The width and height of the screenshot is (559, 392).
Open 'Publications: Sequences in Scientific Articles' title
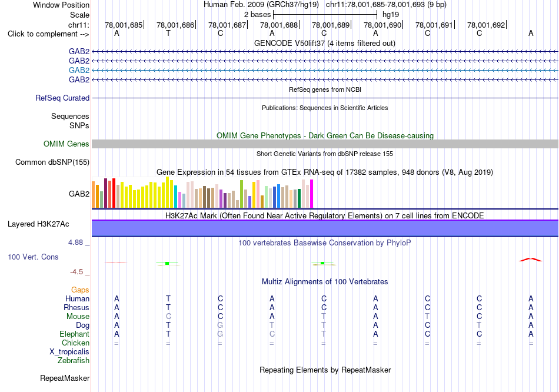click(325, 108)
